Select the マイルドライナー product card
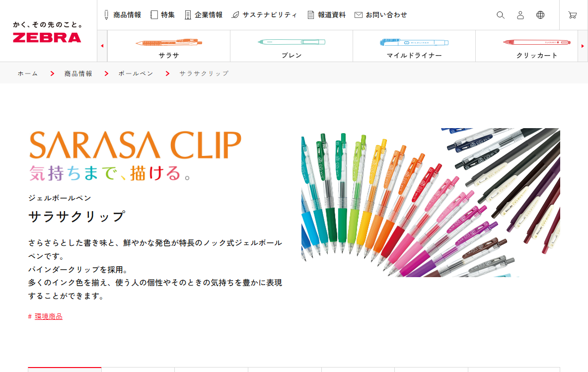588x372 pixels. (x=414, y=46)
